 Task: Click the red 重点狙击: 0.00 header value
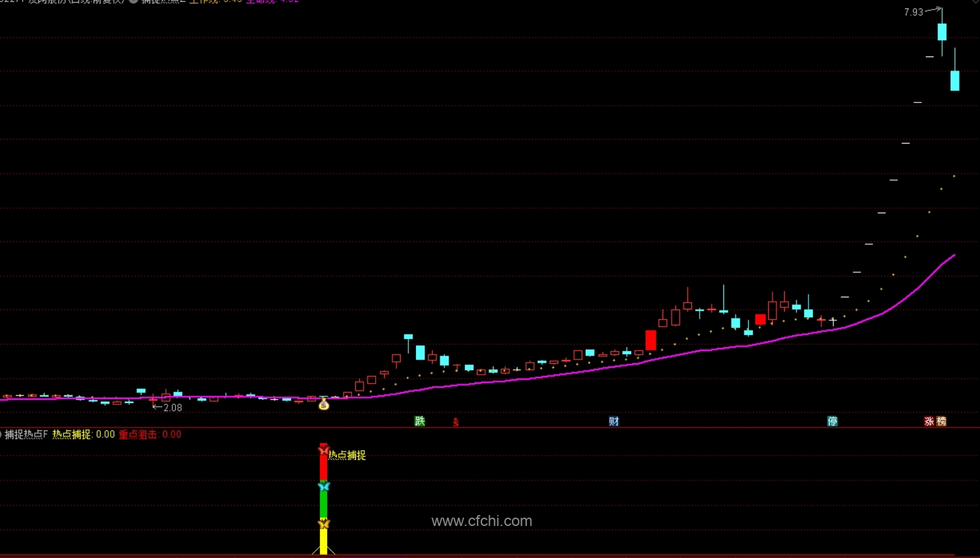pos(150,434)
